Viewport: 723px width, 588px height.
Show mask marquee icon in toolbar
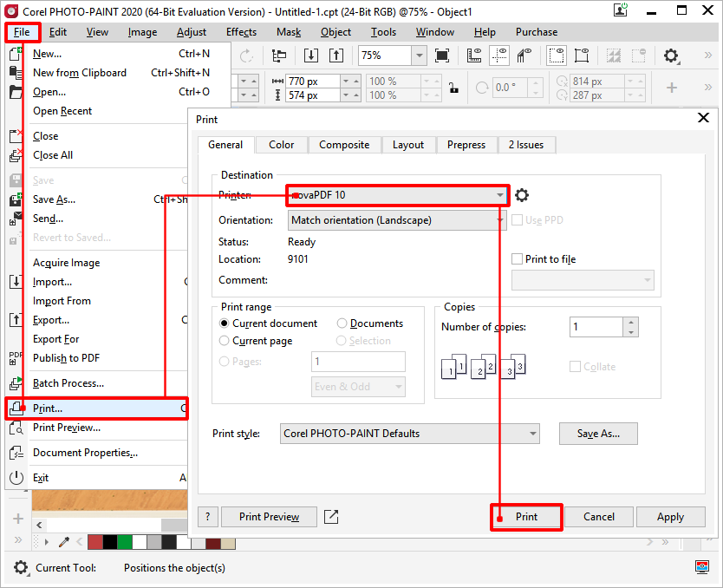pos(557,56)
